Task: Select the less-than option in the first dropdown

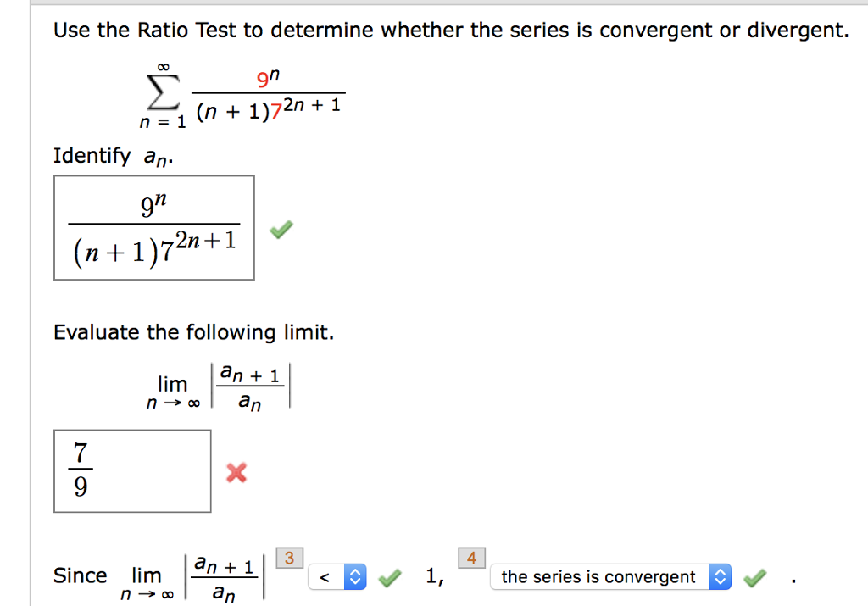Action: tap(324, 576)
